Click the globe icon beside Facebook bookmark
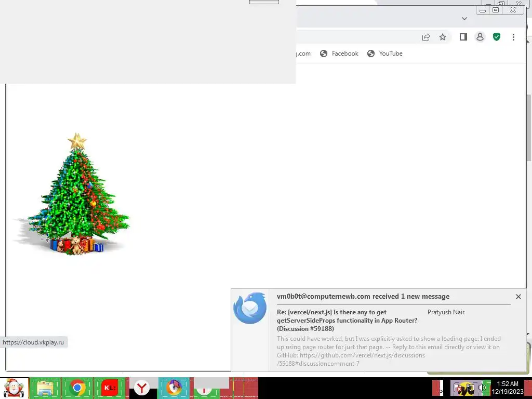Viewport: 532px width, 399px height. pyautogui.click(x=324, y=54)
